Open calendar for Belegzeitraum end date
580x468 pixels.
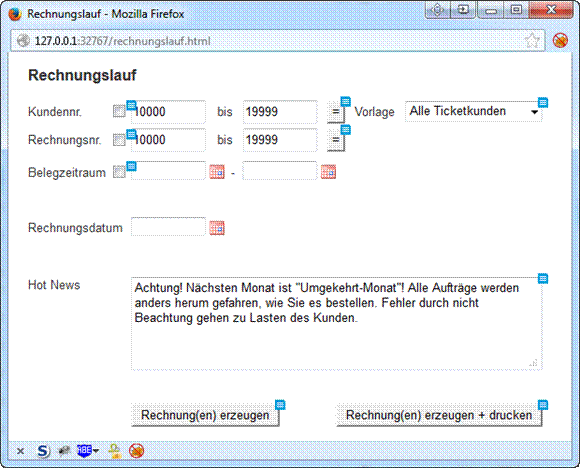328,172
